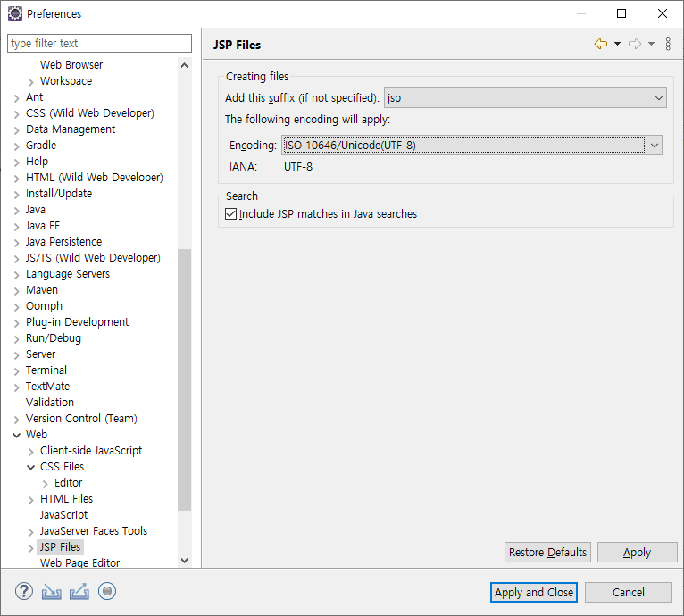Click the Export preferences icon
The image size is (684, 616).
(x=79, y=592)
